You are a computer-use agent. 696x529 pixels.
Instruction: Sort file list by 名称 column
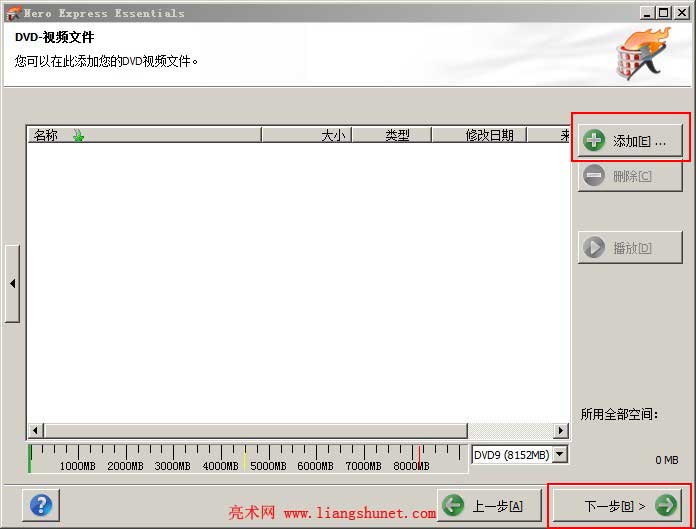145,135
